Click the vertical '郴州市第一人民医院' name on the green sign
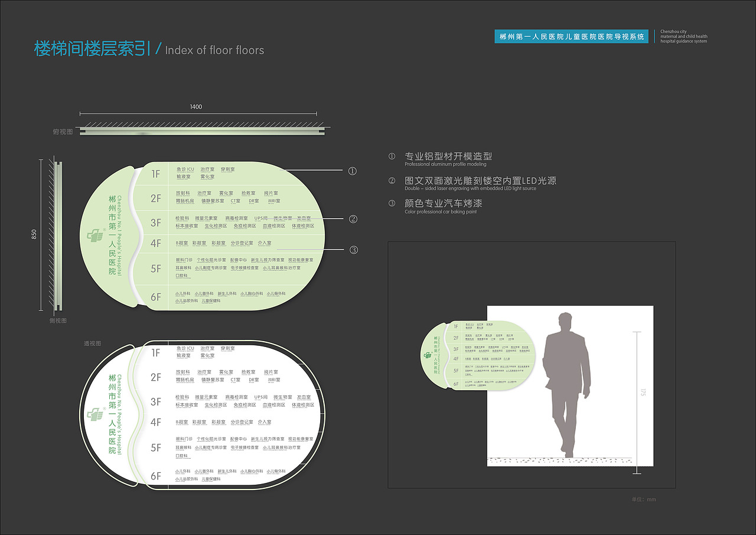756x535 pixels. [x=112, y=236]
